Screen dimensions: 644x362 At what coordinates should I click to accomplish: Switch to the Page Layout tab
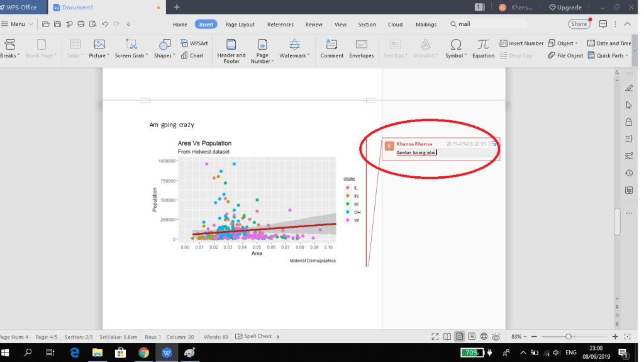pos(240,25)
